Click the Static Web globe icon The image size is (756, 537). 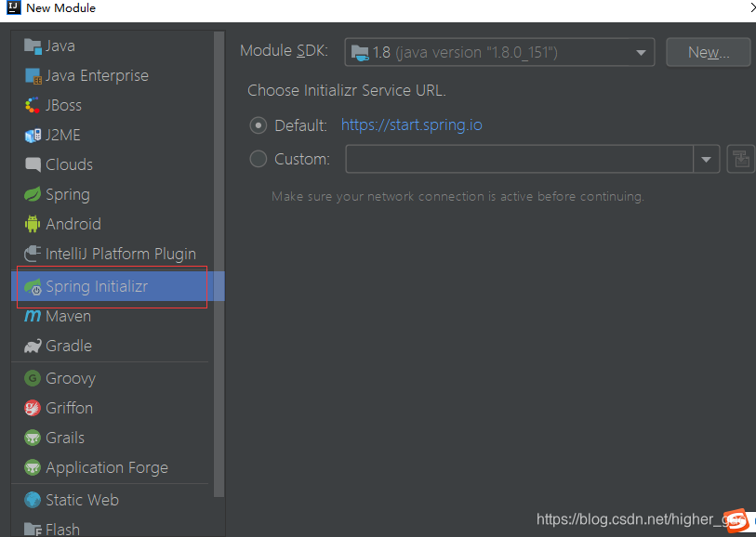pos(33,500)
